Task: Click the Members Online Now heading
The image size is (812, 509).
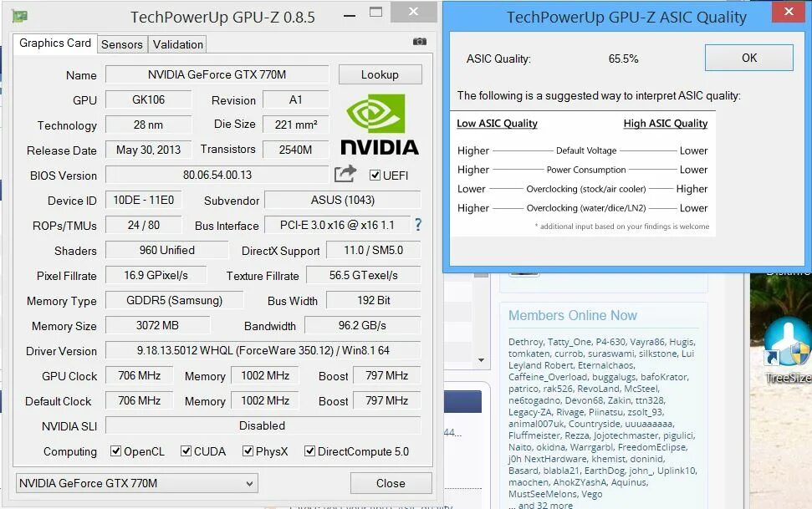Action: tap(572, 315)
